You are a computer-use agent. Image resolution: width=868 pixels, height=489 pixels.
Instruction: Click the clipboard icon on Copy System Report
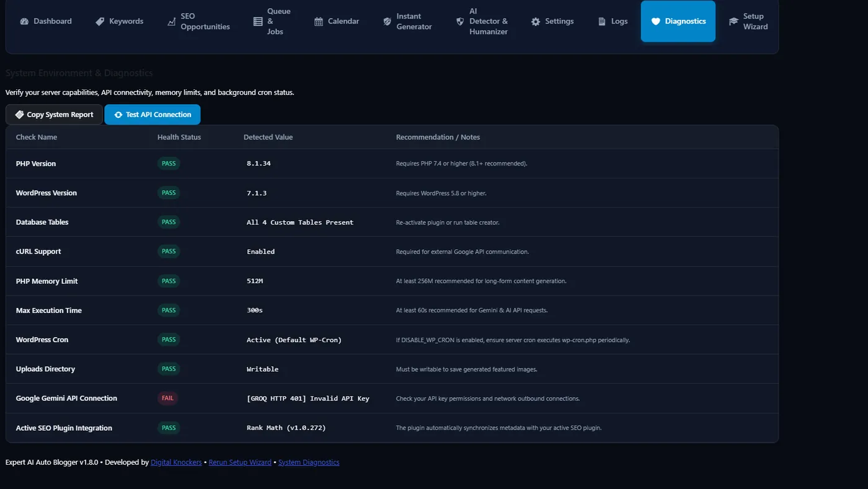(x=19, y=115)
